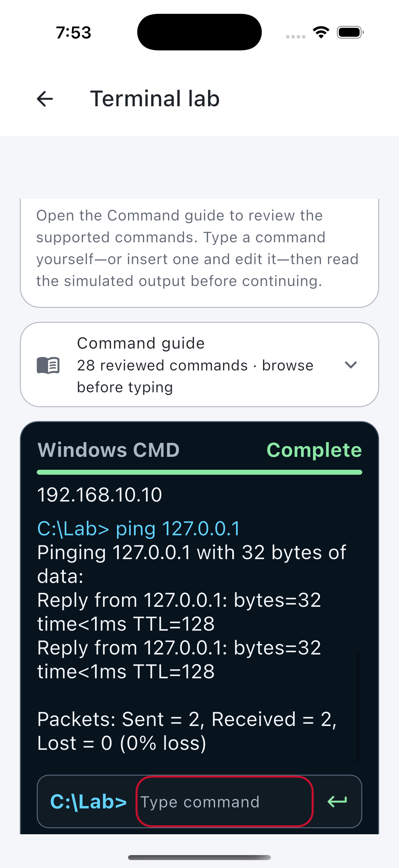
Task: Select the 192.168.10.10 output line
Action: pyautogui.click(x=100, y=495)
